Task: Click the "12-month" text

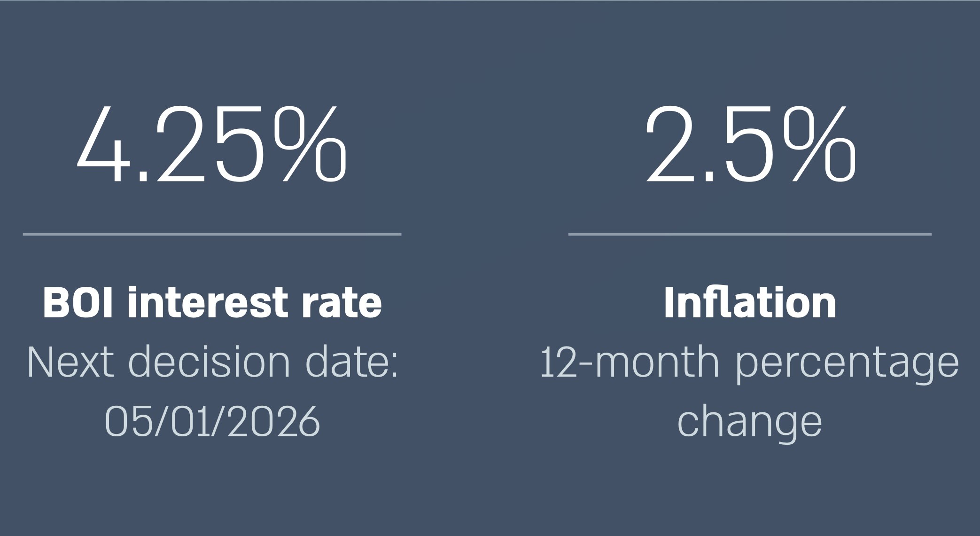Action: pos(630,362)
